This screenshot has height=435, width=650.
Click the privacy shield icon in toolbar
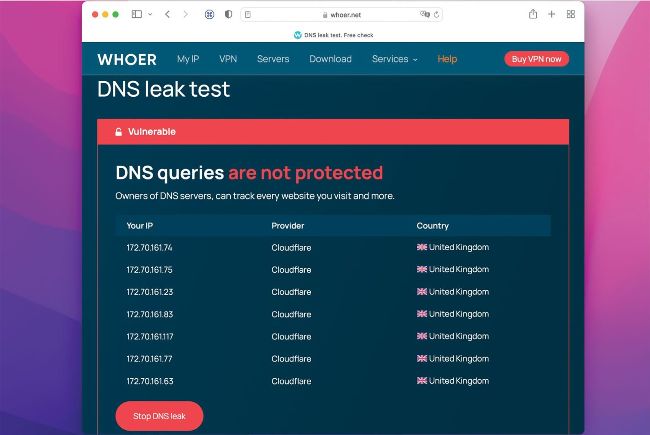228,15
